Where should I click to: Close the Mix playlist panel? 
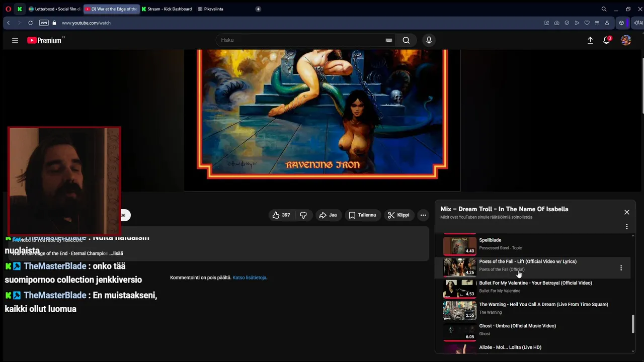(627, 212)
